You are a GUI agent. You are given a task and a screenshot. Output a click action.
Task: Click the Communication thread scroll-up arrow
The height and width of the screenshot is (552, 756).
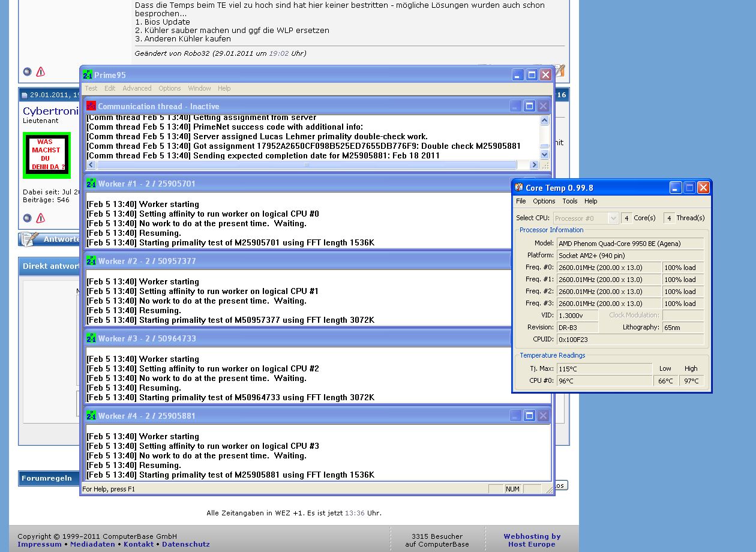click(x=544, y=120)
